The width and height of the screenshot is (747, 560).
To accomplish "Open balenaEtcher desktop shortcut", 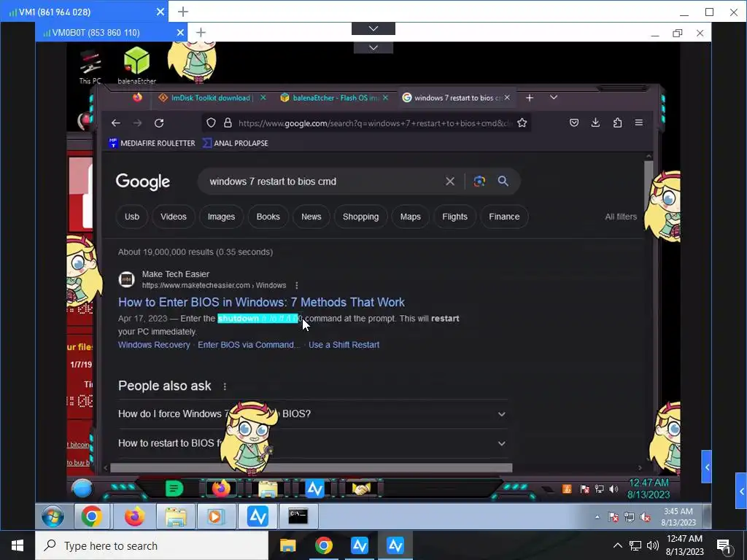I will pos(136,65).
